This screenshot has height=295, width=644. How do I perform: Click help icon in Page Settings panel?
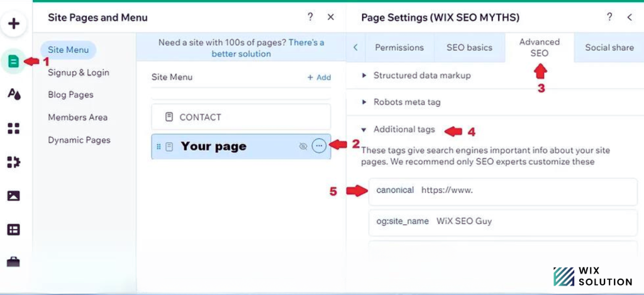[x=609, y=17]
